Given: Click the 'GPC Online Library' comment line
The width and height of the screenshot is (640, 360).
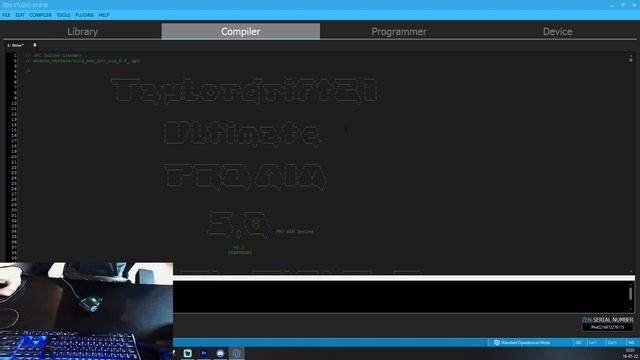Looking at the screenshot, I should pyautogui.click(x=54, y=55).
